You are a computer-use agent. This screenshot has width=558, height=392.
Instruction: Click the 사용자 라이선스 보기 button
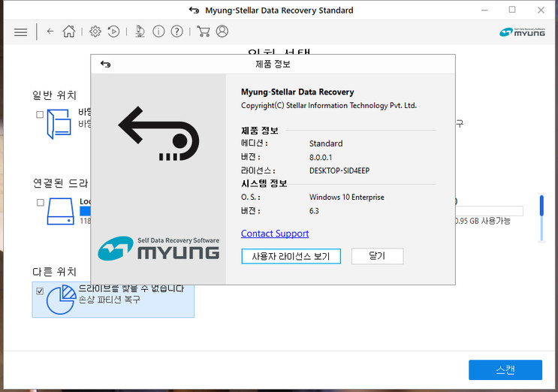coord(291,256)
